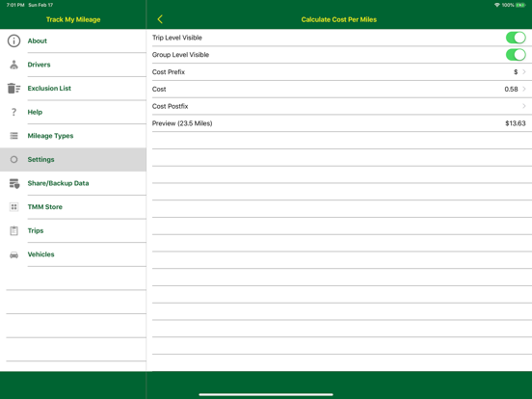Click the $13.63 preview amount

point(516,123)
